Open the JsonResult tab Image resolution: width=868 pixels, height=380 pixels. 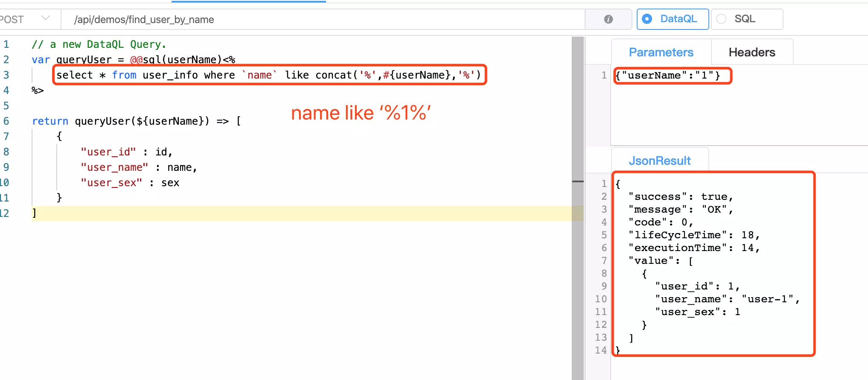pyautogui.click(x=659, y=161)
